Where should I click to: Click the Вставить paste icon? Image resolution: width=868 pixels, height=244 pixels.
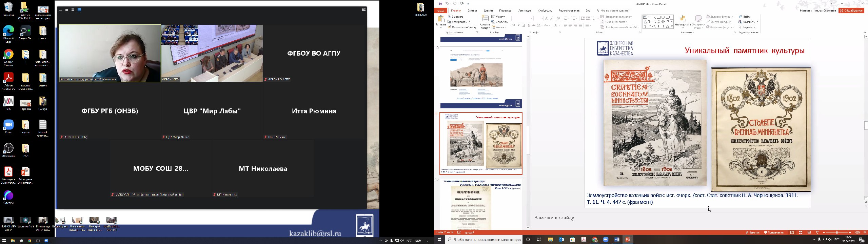[x=441, y=19]
